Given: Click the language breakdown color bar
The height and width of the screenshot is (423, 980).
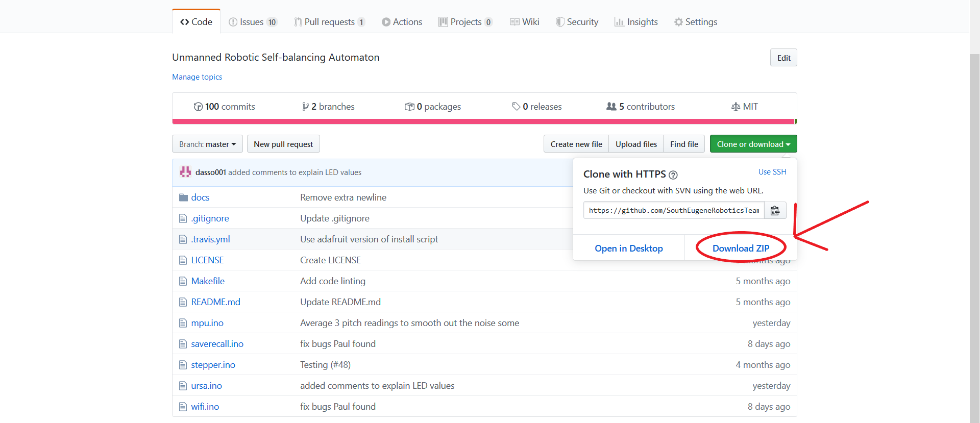Looking at the screenshot, I should coord(484,121).
